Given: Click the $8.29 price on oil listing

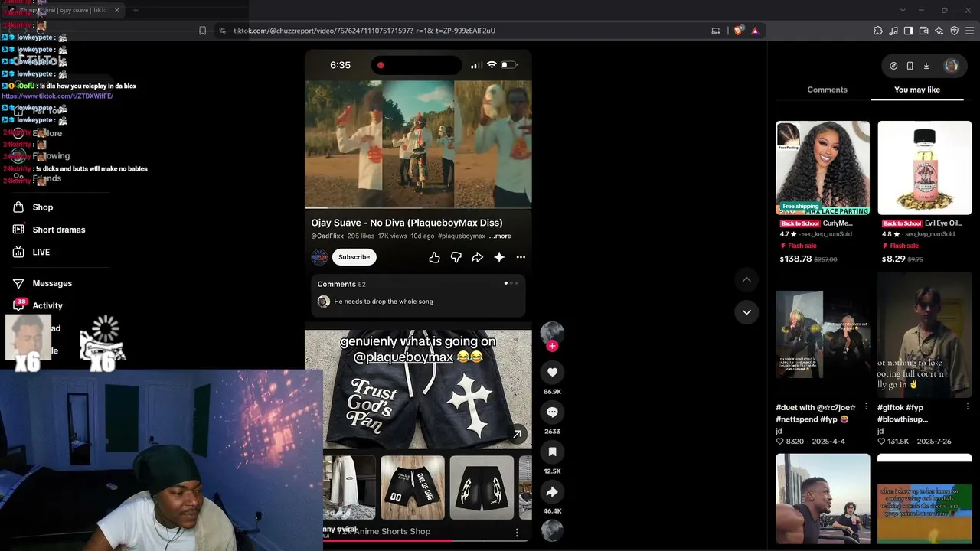Looking at the screenshot, I should pyautogui.click(x=893, y=259).
